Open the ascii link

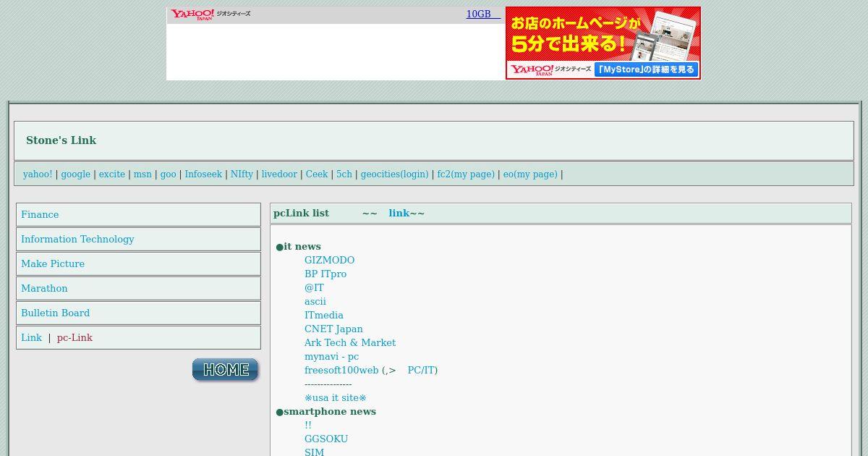click(x=315, y=302)
